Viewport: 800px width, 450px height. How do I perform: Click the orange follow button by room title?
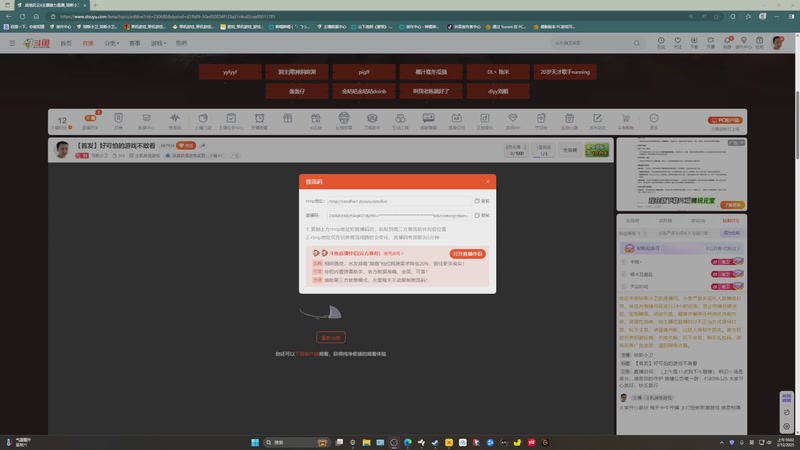tap(186, 145)
